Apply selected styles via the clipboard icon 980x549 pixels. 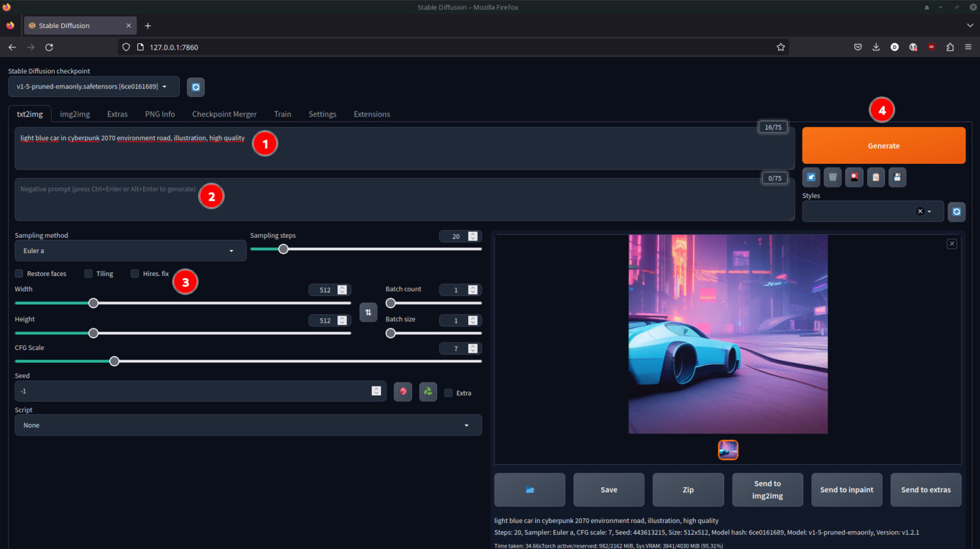pos(875,177)
